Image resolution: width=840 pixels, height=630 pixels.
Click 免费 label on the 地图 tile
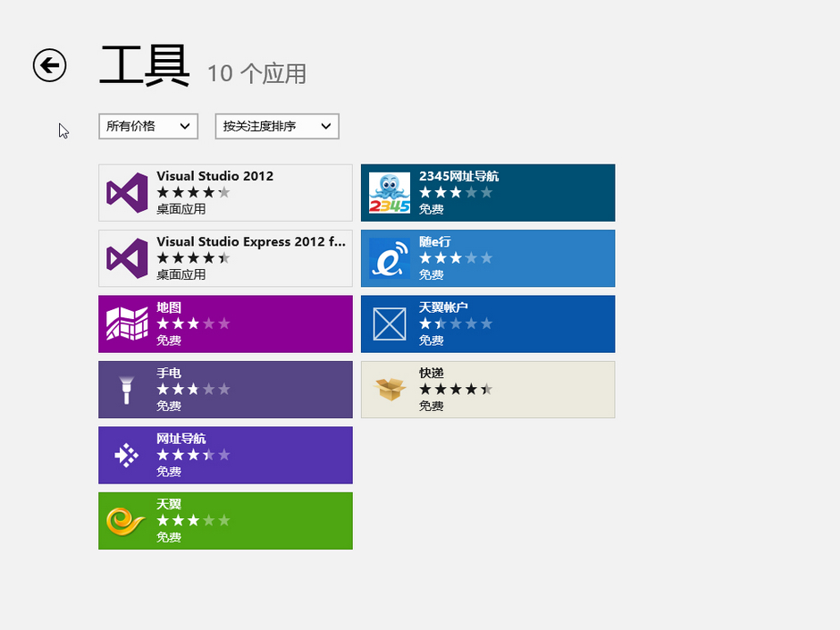pyautogui.click(x=169, y=340)
